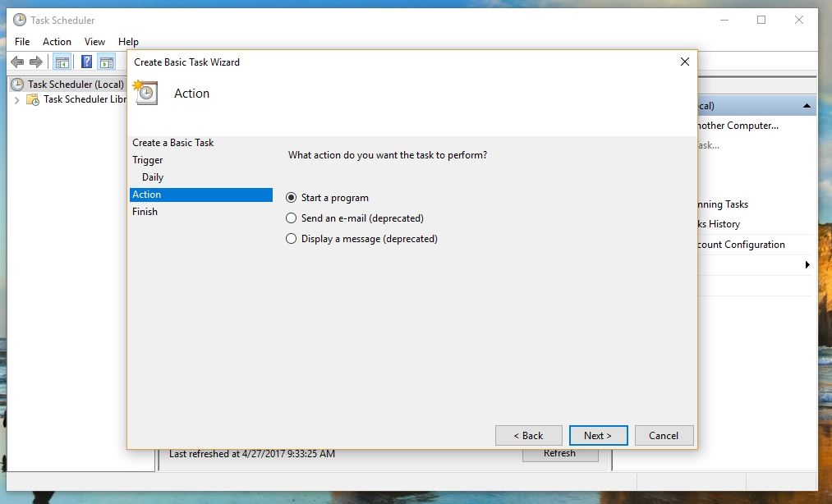Screen dimensions: 832x504
Task: Go to Create a Basic Task step
Action: click(x=173, y=143)
